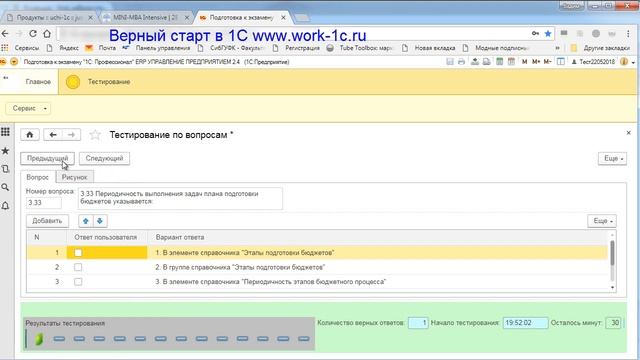Image resolution: width=640 pixels, height=360 pixels.
Task: Open the Яндекс bookmark
Action: (64, 48)
